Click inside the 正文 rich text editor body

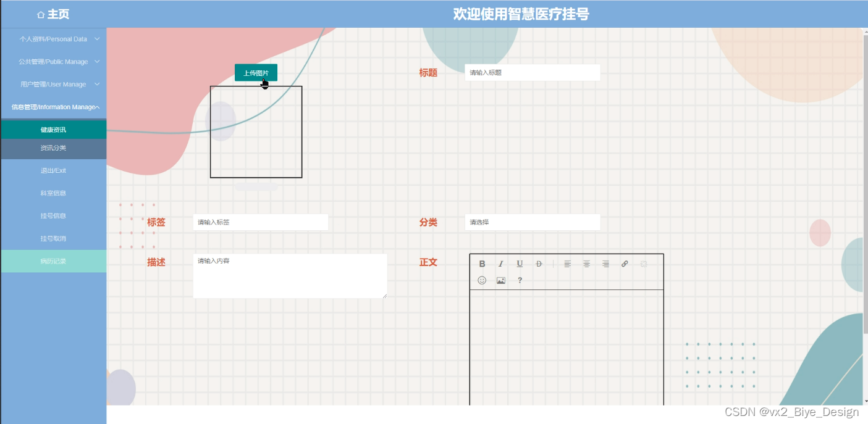click(567, 347)
